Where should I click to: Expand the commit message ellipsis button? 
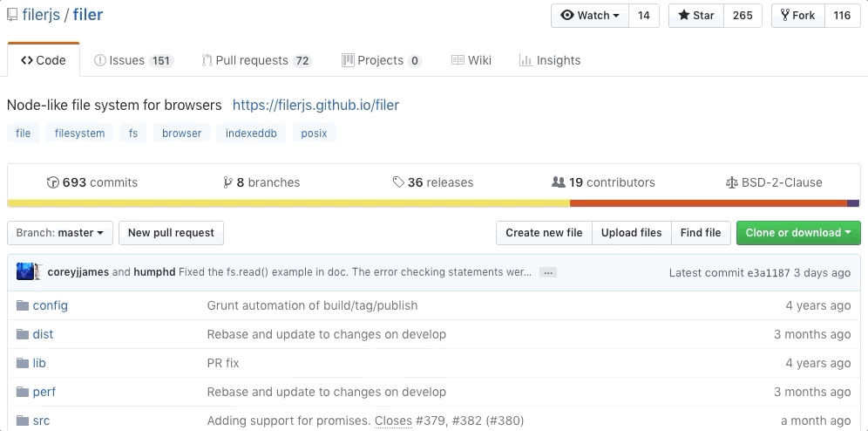pos(548,272)
